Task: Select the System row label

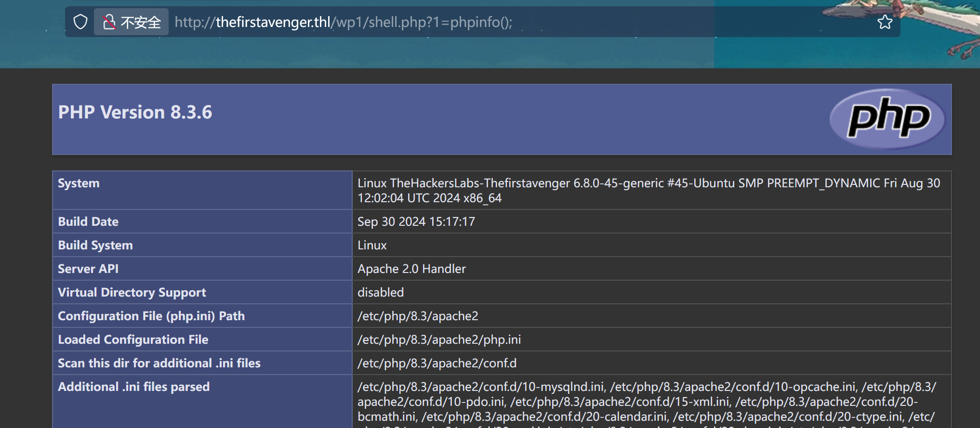Action: coord(79,183)
